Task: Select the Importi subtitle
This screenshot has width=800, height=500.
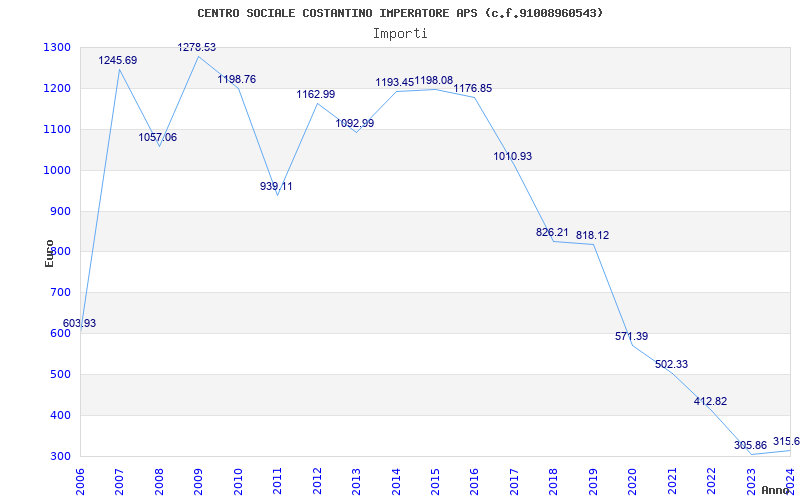Action: (400, 34)
